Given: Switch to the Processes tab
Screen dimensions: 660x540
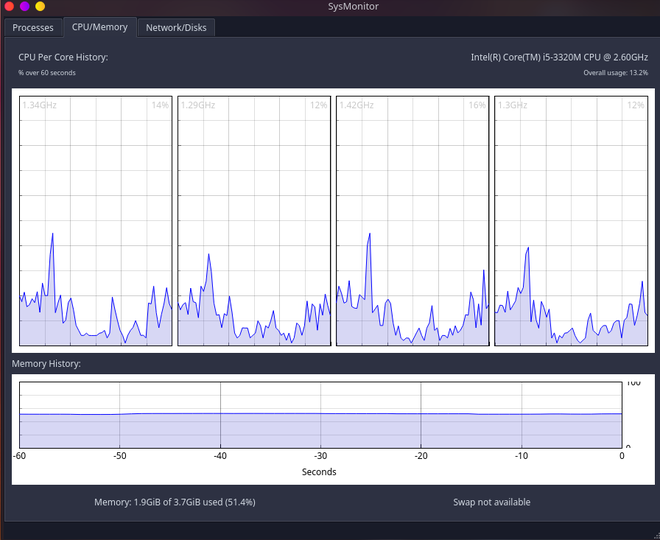Looking at the screenshot, I should pos(33,28).
